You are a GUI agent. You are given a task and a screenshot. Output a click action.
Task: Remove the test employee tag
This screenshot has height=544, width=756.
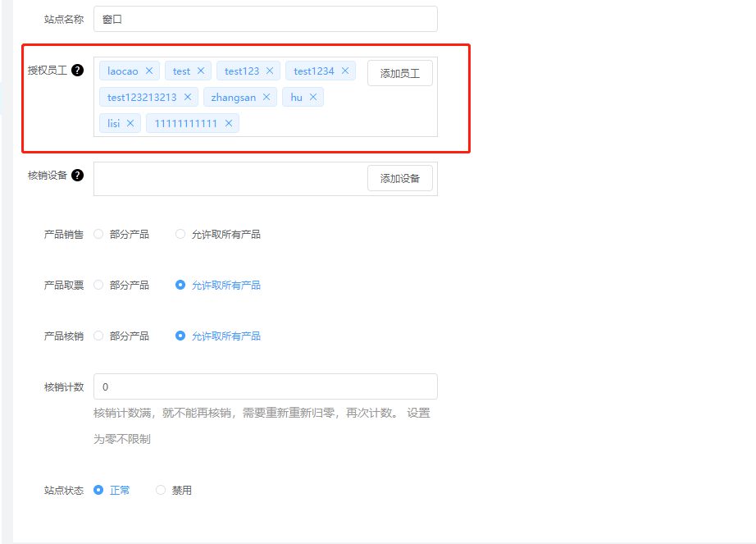201,71
